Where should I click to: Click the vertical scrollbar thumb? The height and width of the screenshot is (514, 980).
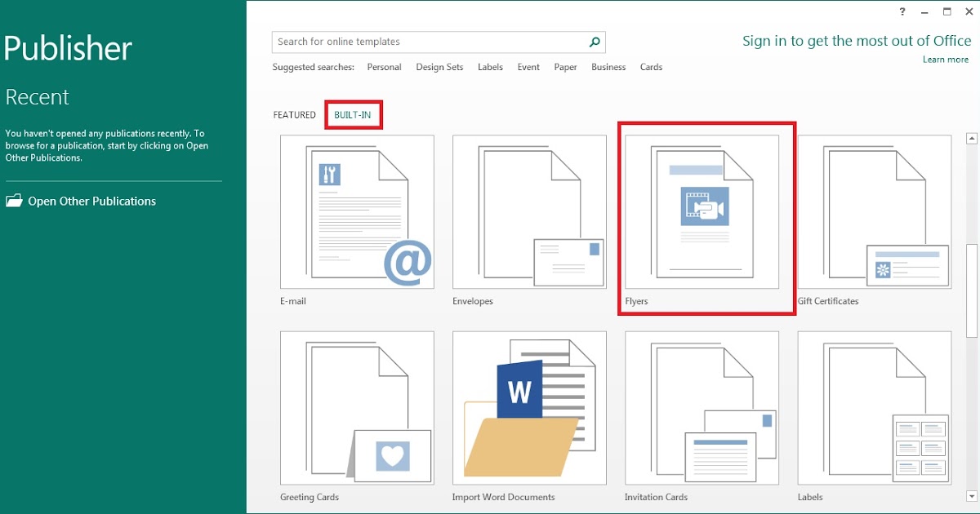tap(972, 290)
